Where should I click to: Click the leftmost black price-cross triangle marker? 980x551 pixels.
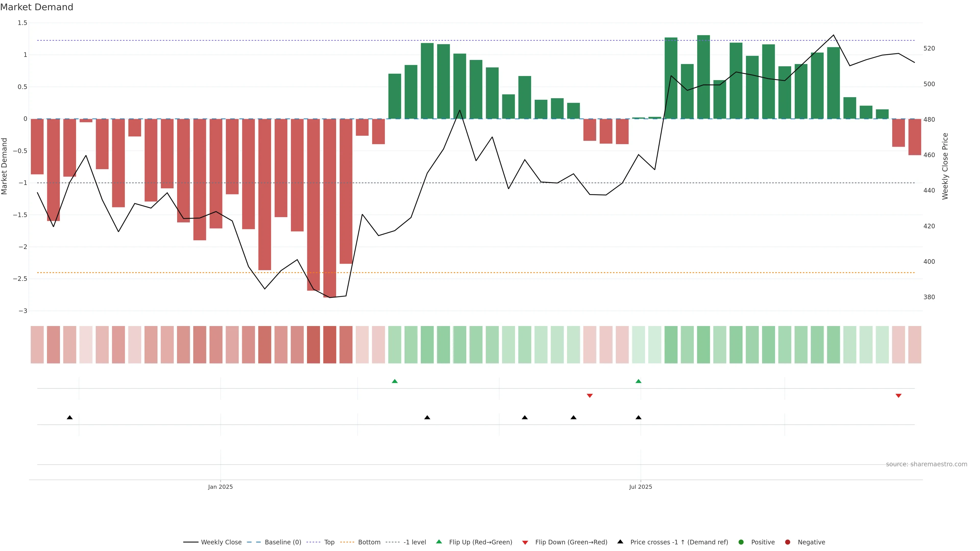coord(70,418)
